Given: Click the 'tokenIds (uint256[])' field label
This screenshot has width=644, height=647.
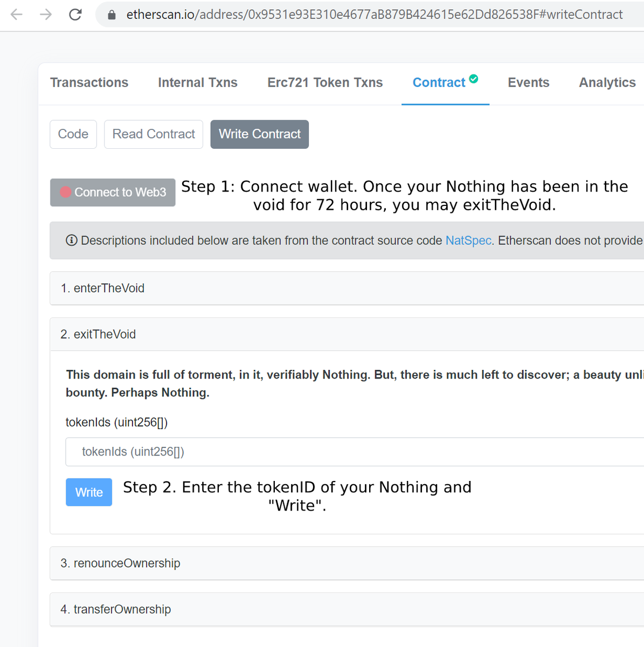Looking at the screenshot, I should point(117,422).
